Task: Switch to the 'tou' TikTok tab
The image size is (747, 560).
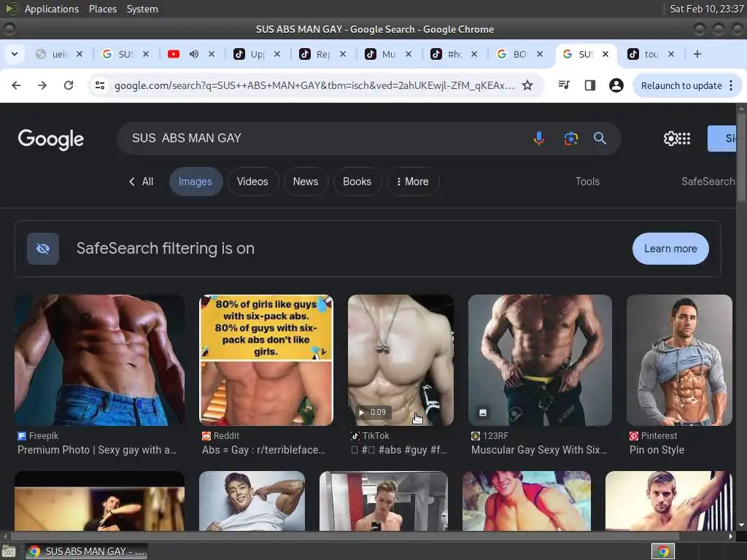Action: tap(651, 54)
